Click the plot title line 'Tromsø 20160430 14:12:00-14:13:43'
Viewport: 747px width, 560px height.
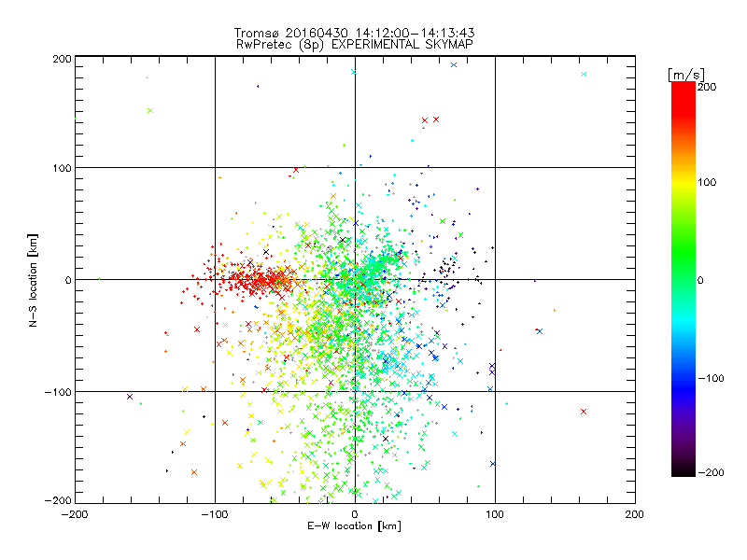[x=354, y=33]
